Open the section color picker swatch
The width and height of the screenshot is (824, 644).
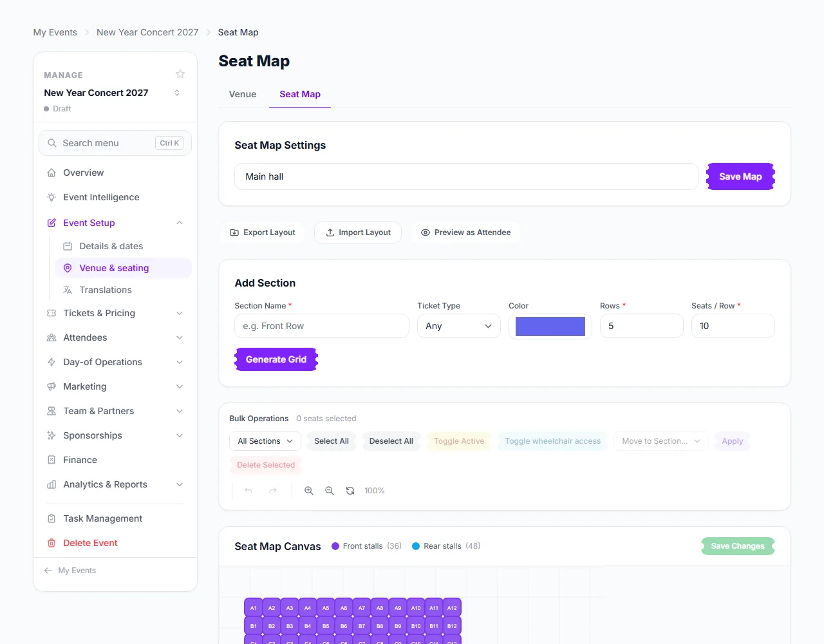[550, 326]
